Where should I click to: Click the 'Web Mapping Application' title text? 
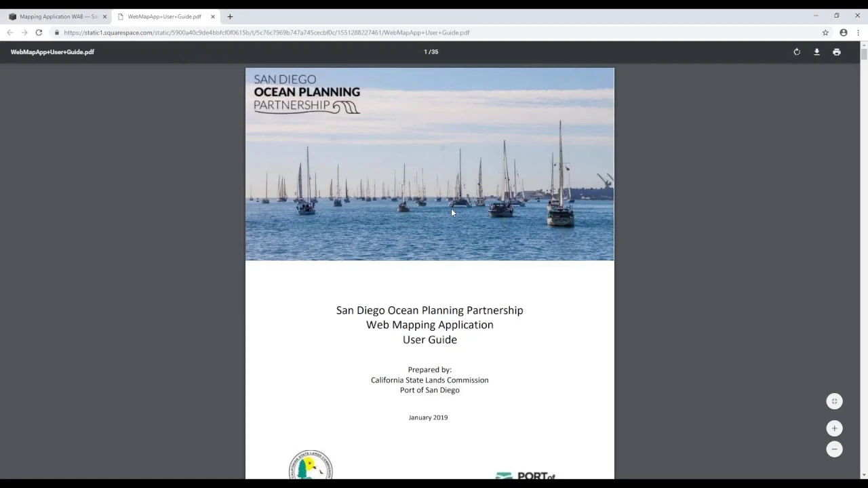[430, 325]
